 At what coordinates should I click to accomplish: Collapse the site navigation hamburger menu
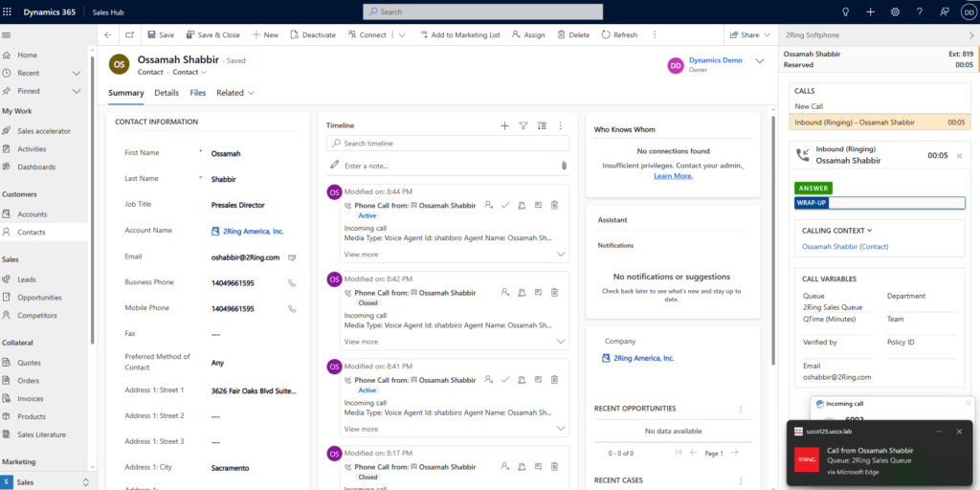(8, 34)
